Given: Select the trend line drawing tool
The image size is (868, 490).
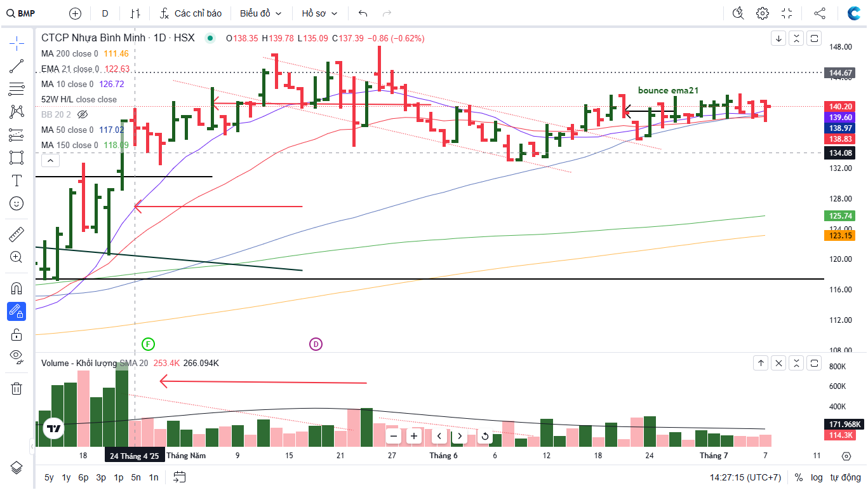Looking at the screenshot, I should coord(17,66).
